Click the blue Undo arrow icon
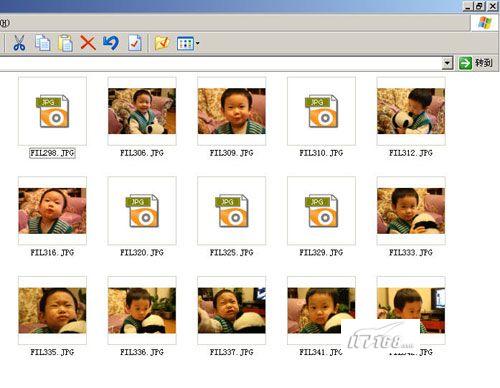The image size is (500, 388). click(x=111, y=43)
